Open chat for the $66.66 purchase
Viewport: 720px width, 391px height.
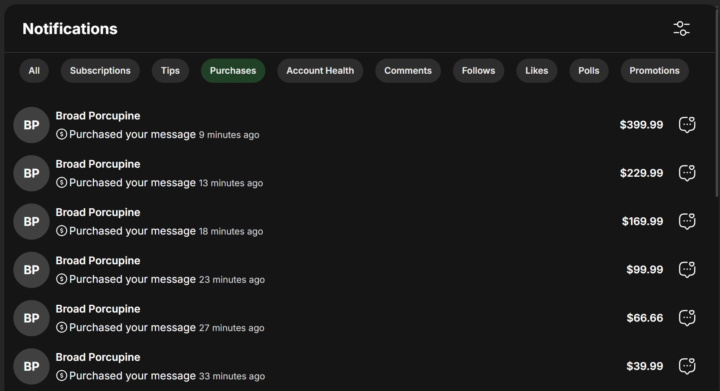pos(687,318)
